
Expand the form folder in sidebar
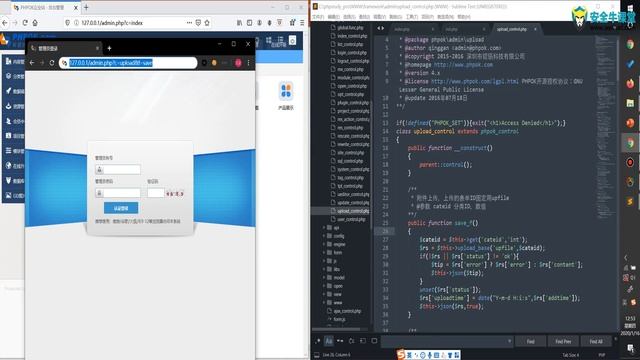(x=324, y=252)
